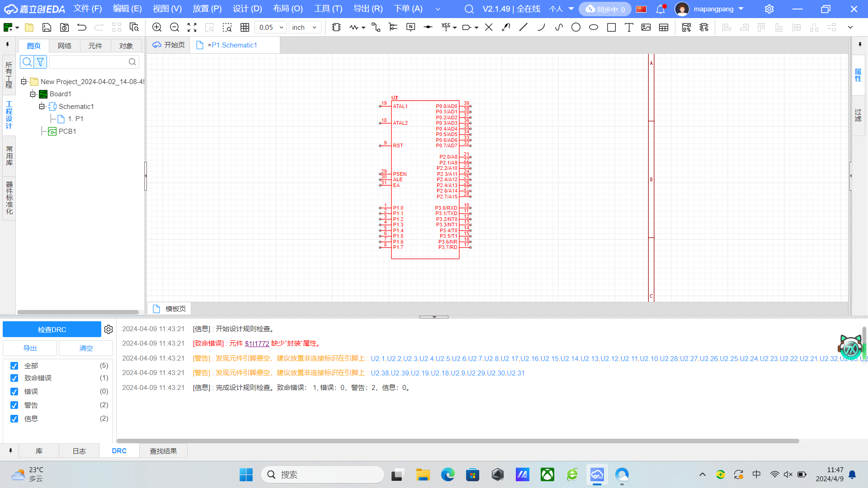Click the 检查DRC button
The width and height of the screenshot is (868, 488).
coord(52,329)
